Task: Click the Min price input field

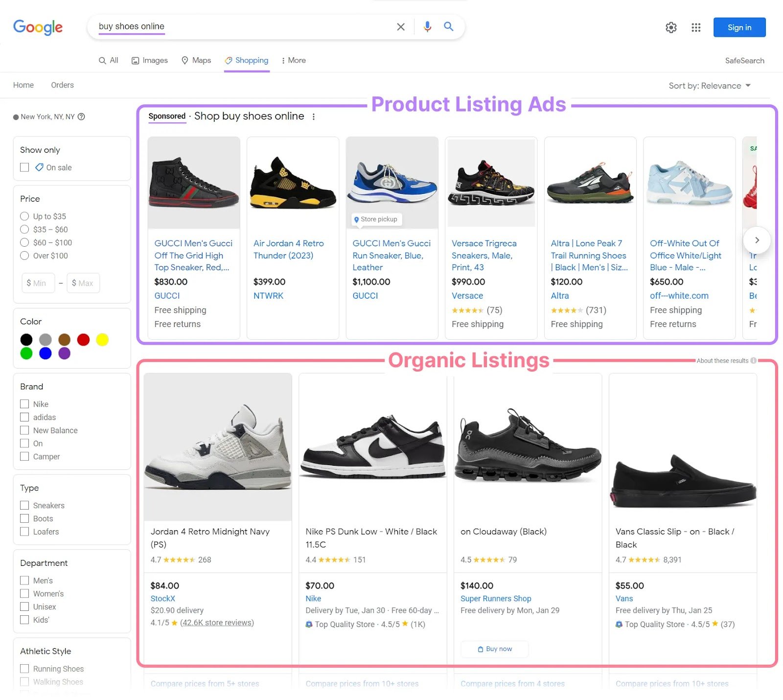Action: click(x=38, y=283)
